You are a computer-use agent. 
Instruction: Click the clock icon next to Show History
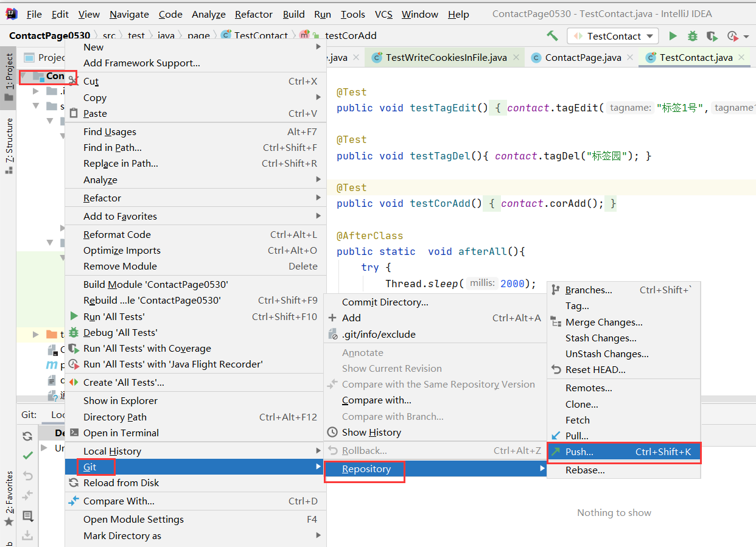coord(332,432)
